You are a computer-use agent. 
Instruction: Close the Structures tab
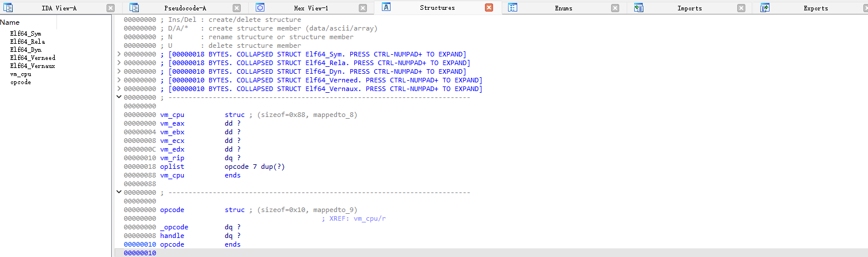[489, 7]
